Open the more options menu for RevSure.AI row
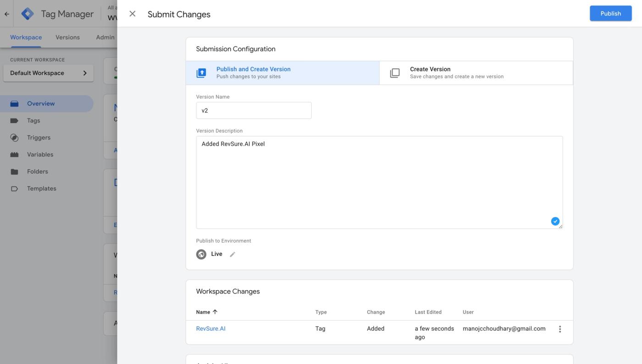 pyautogui.click(x=559, y=329)
